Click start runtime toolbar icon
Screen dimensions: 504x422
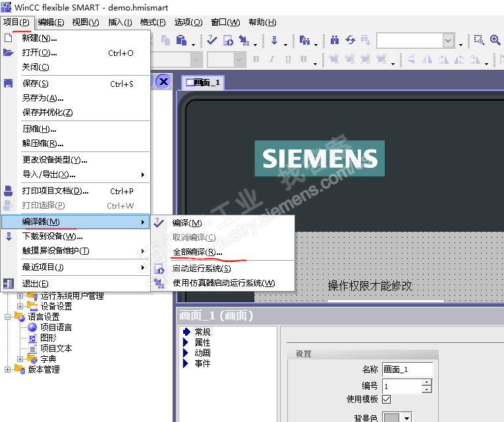228,40
